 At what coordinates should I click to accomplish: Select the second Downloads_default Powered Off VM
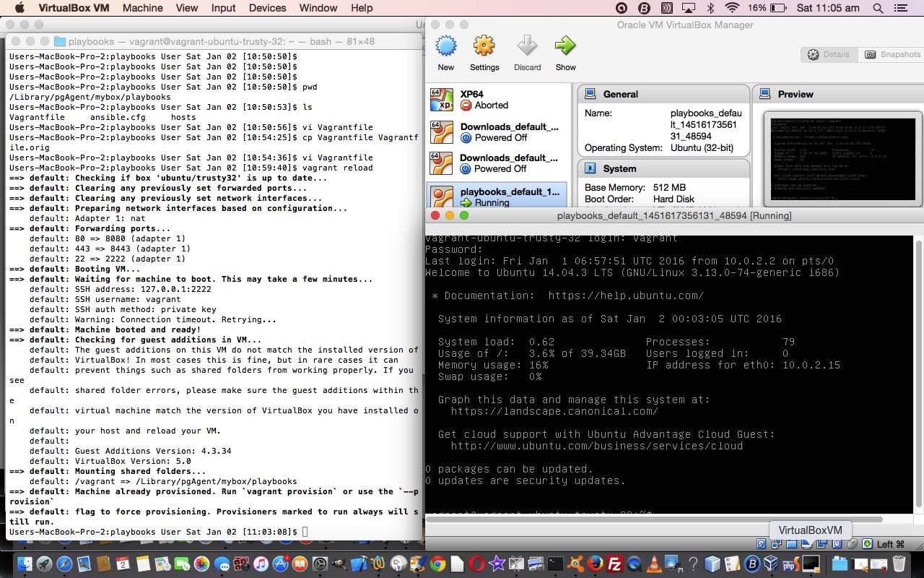coord(497,163)
